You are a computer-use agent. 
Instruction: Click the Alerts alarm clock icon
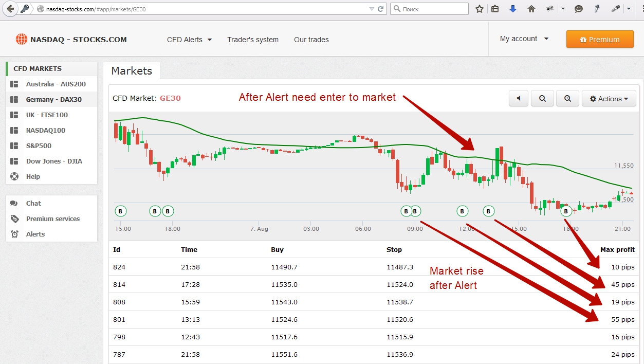pos(14,234)
